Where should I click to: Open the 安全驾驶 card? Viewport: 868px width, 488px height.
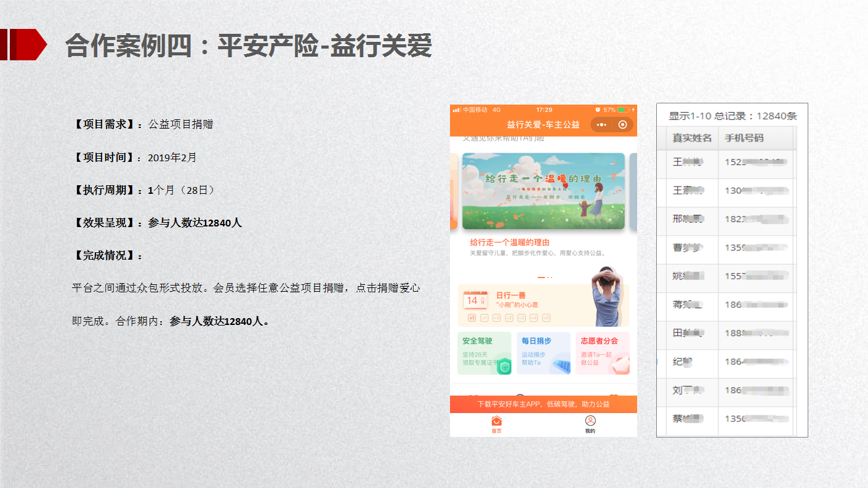pyautogui.click(x=484, y=353)
